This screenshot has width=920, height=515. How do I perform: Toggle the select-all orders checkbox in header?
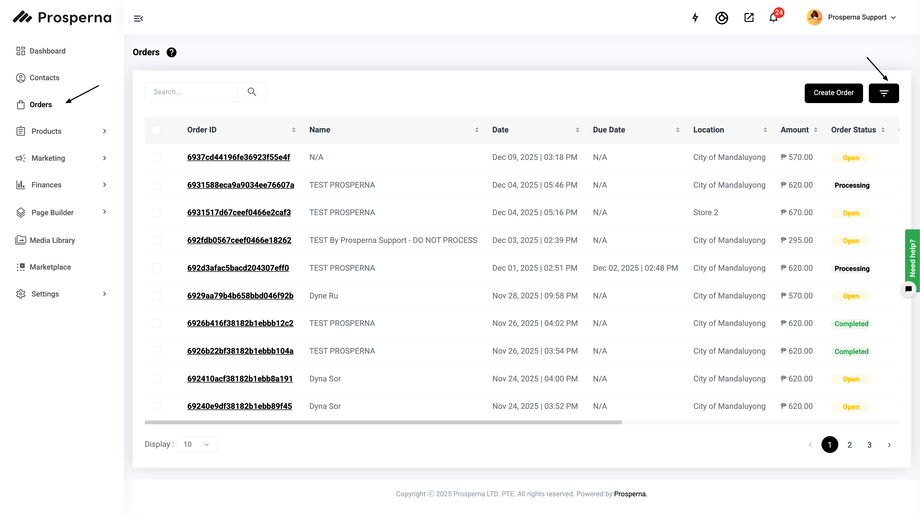[156, 130]
